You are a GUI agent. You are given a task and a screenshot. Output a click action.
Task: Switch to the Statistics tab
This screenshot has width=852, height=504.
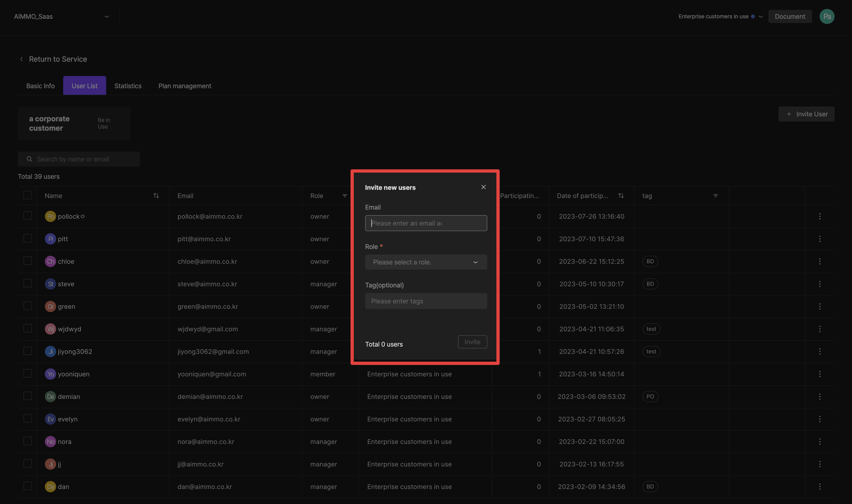point(128,86)
